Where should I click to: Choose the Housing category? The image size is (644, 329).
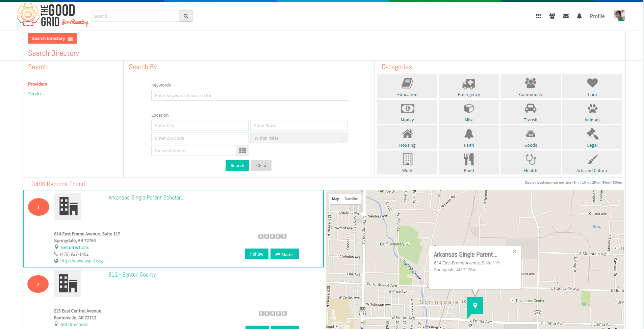click(407, 137)
